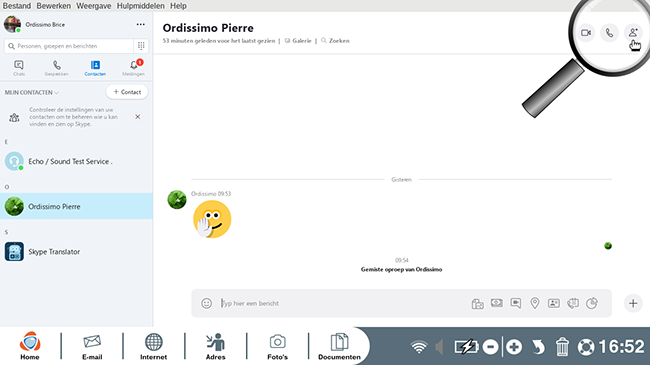Click the plus button beside message box
This screenshot has height=365, width=650.
pyautogui.click(x=633, y=303)
